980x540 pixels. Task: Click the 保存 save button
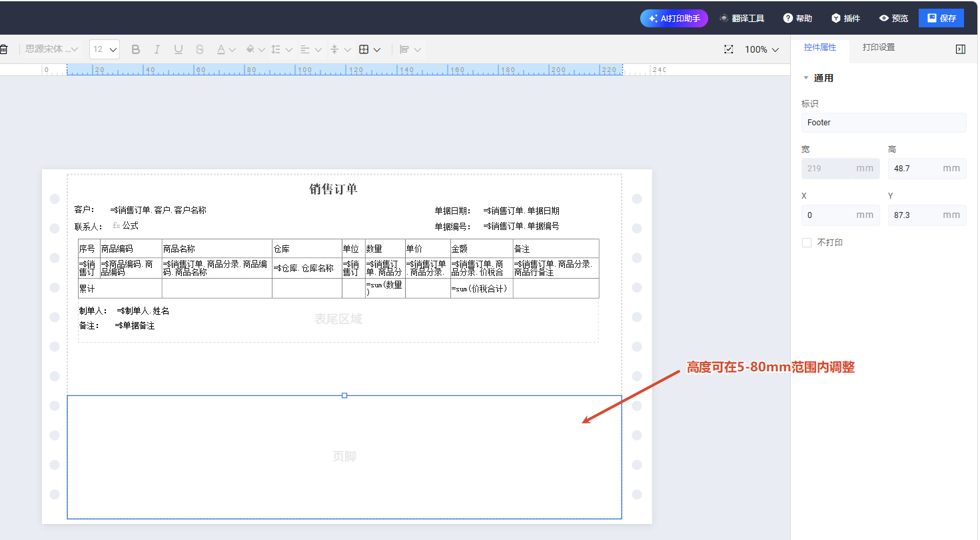pyautogui.click(x=941, y=19)
